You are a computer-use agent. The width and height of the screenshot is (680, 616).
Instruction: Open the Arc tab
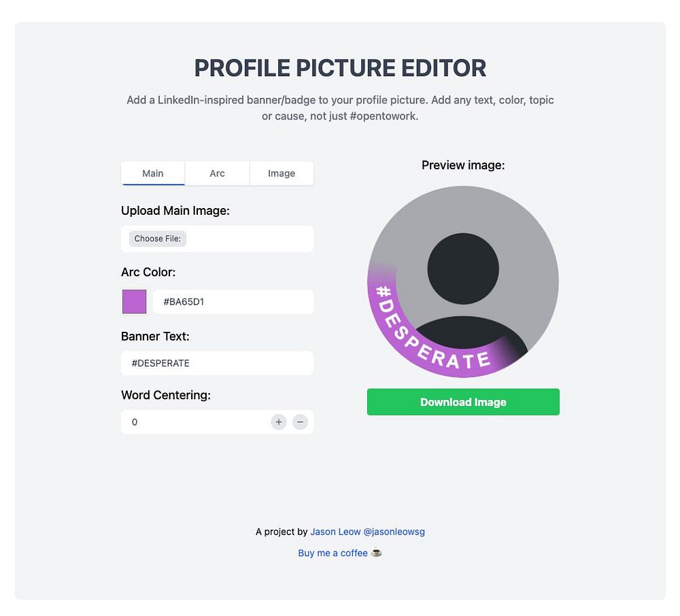217,173
